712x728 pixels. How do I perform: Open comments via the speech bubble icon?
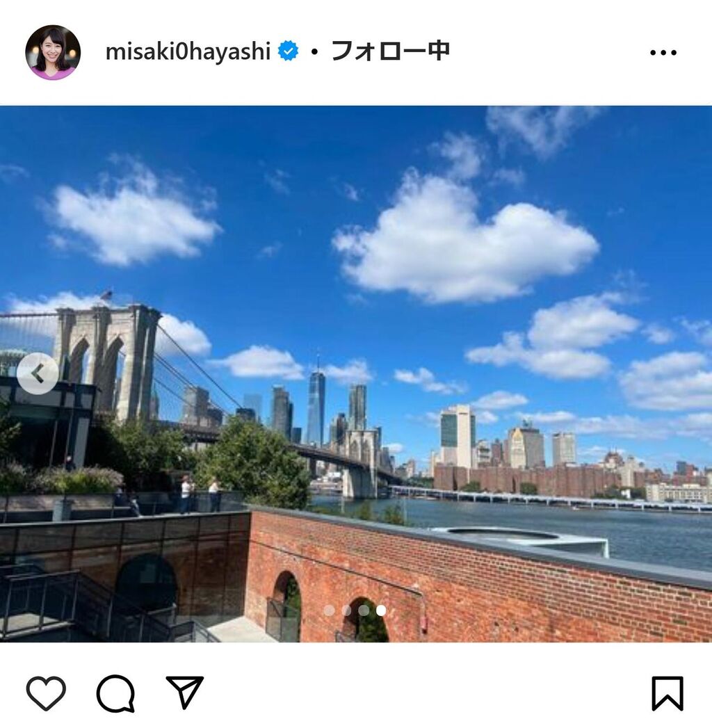click(x=115, y=693)
